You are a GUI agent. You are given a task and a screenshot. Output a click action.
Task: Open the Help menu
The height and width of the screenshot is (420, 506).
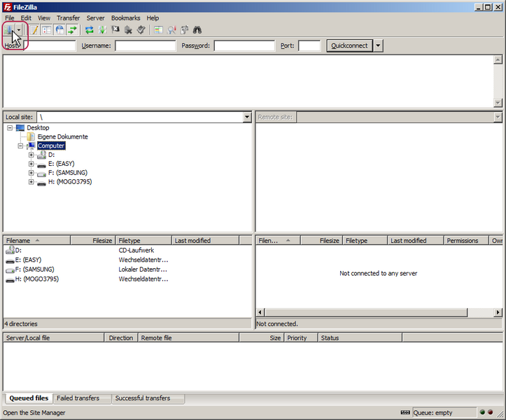tap(153, 18)
